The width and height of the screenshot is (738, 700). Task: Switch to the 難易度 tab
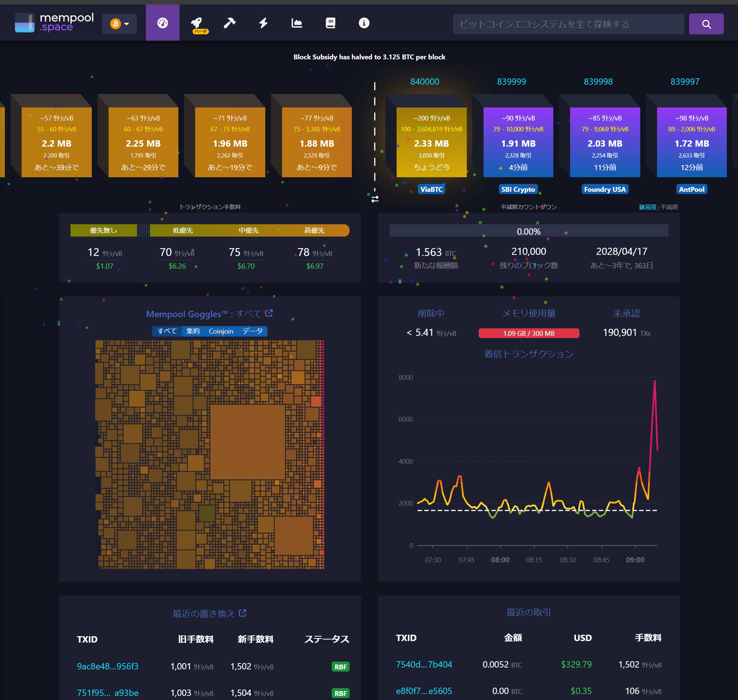tap(647, 207)
